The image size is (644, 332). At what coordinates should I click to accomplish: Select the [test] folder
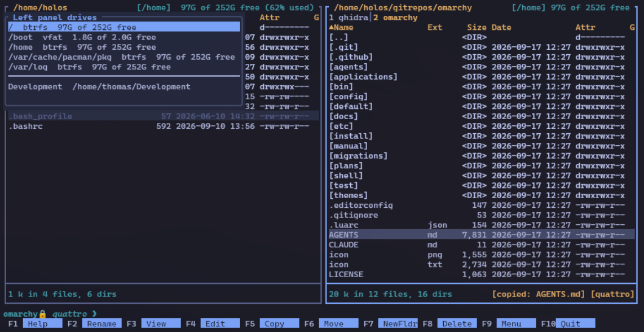[482, 186]
